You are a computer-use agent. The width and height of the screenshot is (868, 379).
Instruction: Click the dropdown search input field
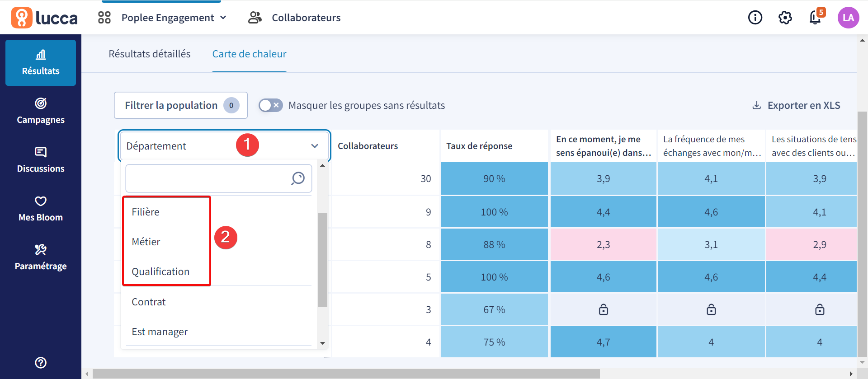coord(208,178)
